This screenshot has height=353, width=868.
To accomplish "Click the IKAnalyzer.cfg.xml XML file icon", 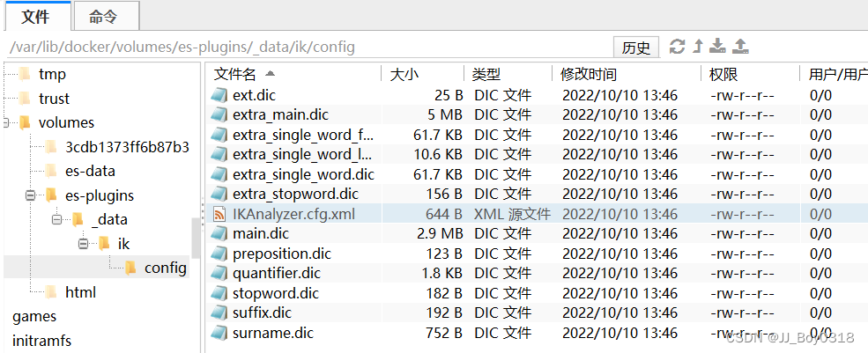I will (x=219, y=214).
